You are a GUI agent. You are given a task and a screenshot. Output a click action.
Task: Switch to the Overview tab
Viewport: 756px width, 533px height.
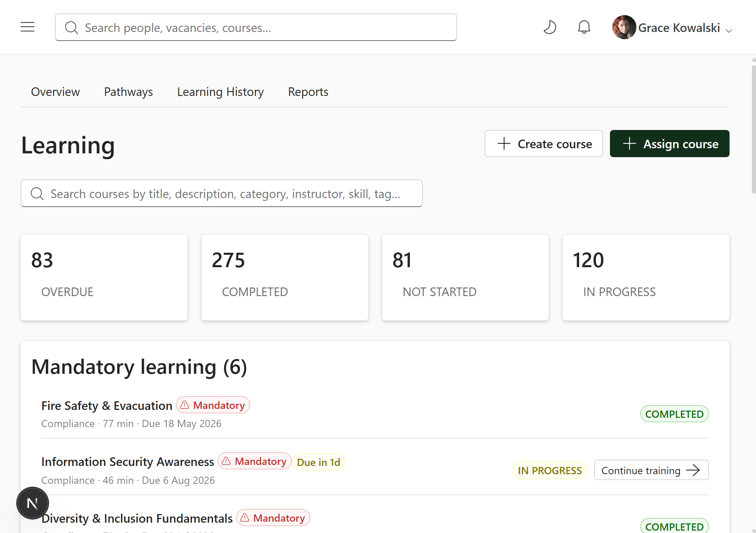point(55,92)
